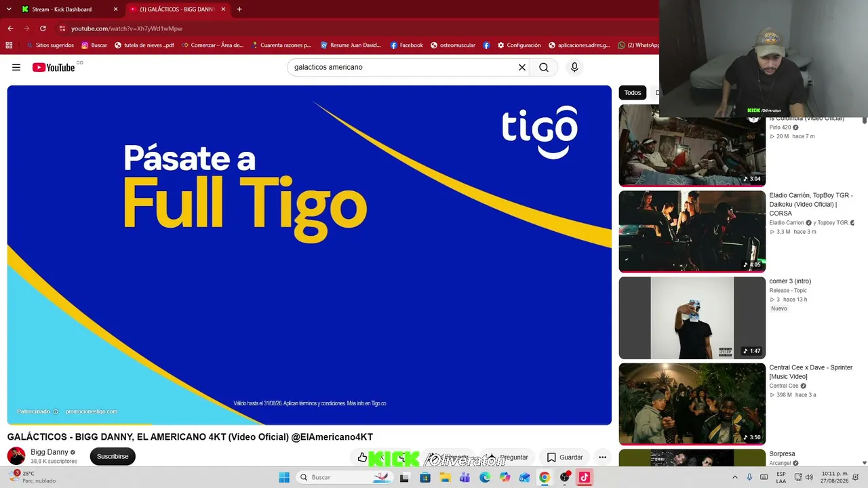Viewport: 868px width, 488px height.
Task: Open the Resume Juan David... bookmark
Action: (x=351, y=45)
